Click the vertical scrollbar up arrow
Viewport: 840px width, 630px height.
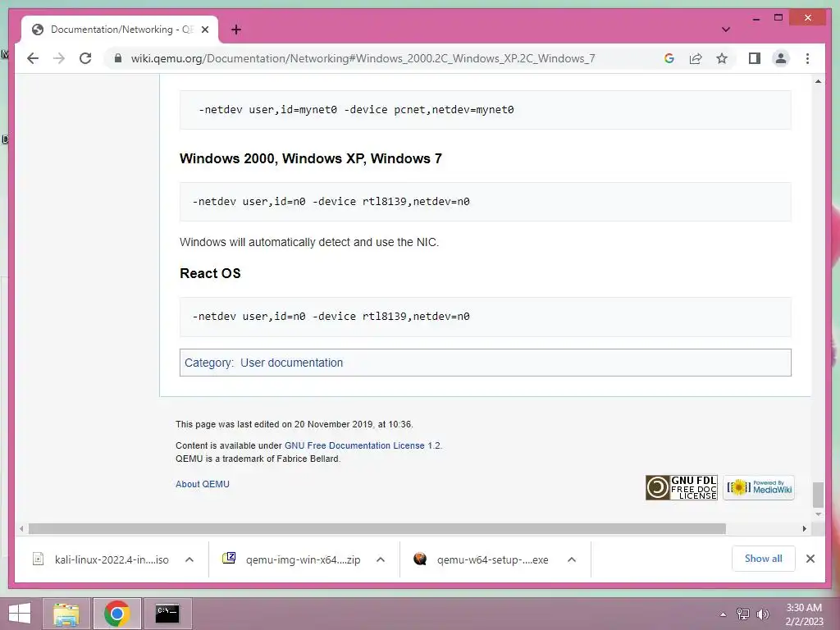click(x=818, y=81)
